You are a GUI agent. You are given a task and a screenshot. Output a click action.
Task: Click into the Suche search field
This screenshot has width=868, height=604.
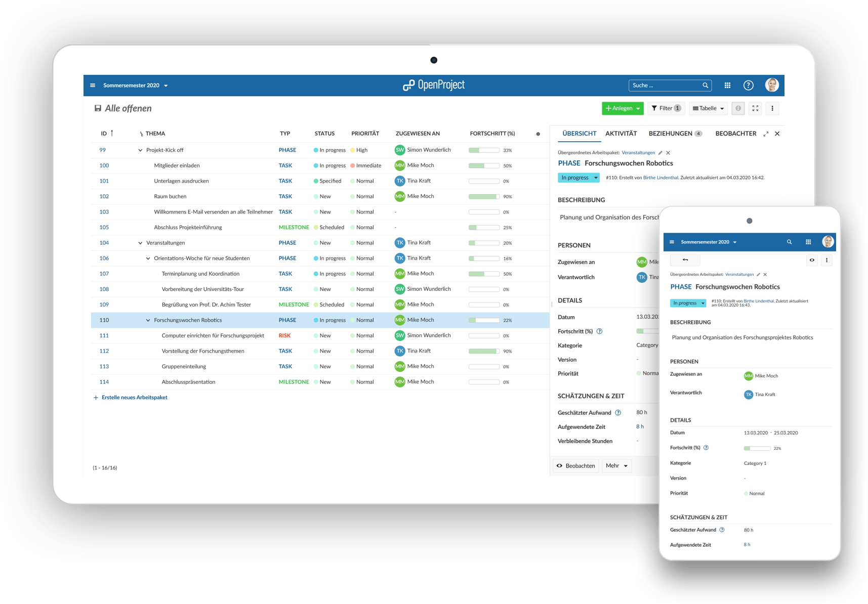[665, 85]
